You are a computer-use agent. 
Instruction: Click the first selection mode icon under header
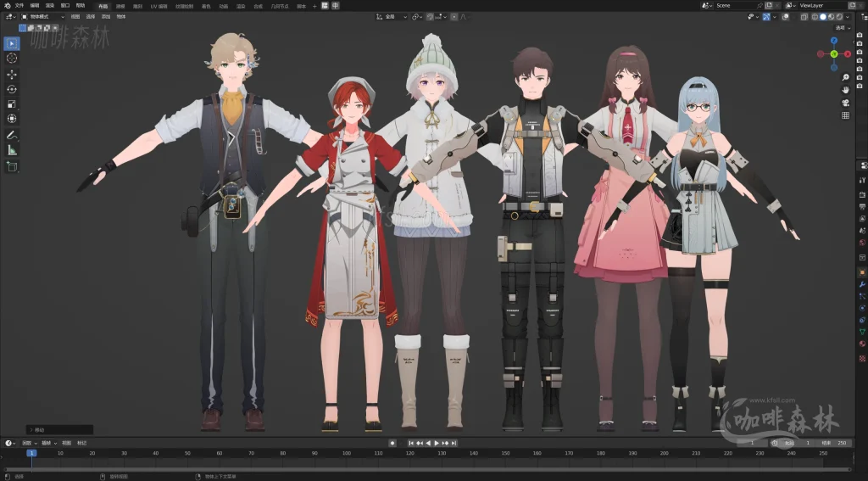click(22, 28)
